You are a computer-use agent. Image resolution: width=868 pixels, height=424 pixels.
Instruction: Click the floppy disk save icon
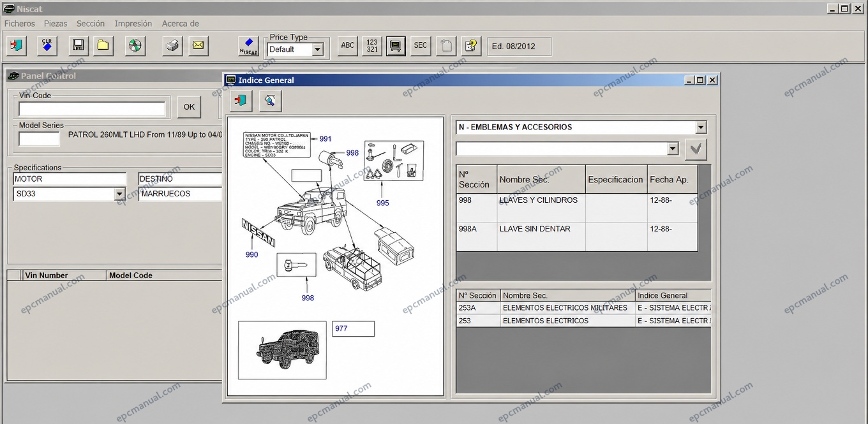coord(79,45)
